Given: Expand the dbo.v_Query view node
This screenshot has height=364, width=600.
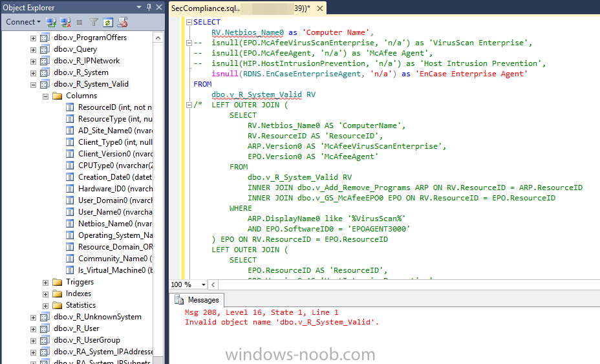Looking at the screenshot, I should point(33,50).
